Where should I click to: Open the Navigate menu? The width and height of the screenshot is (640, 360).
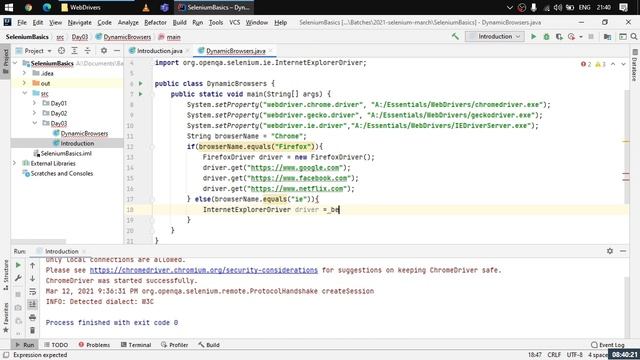tap(80, 22)
